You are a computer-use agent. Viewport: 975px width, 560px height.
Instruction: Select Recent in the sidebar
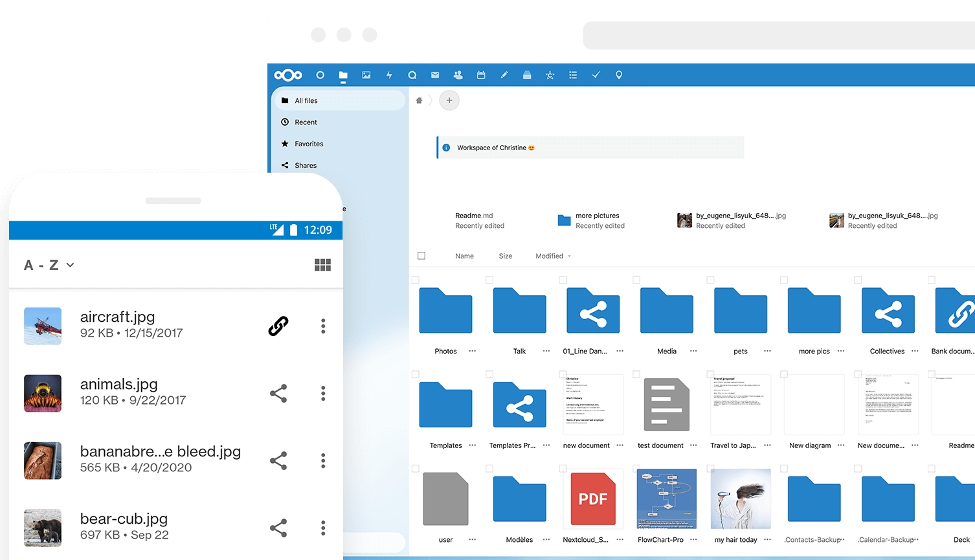(306, 122)
